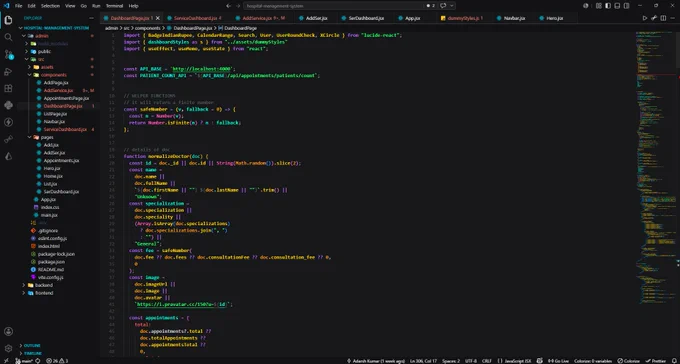Viewport: 680px width, 364px height.
Task: Click Colorize in status bar
Action: tap(628, 361)
